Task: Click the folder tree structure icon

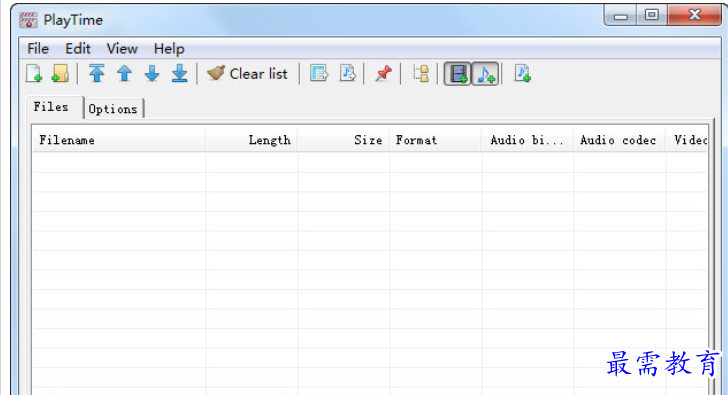Action: pos(421,73)
